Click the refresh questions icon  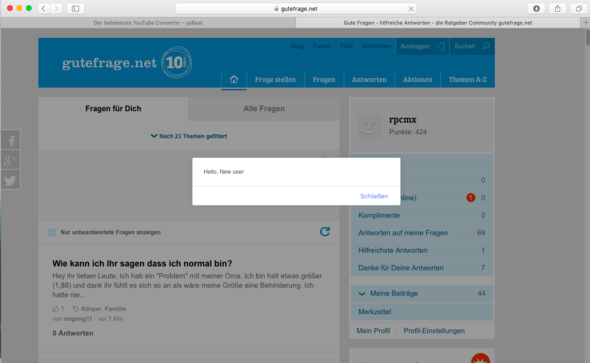pos(325,232)
